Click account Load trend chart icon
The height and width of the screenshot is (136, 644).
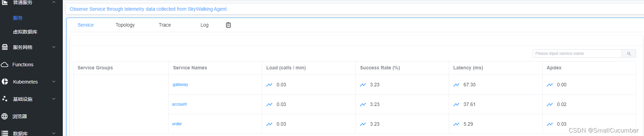click(269, 104)
